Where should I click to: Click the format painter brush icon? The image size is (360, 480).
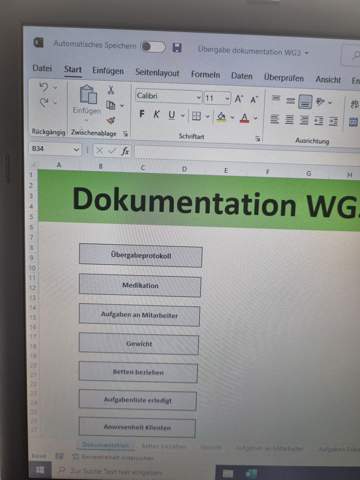[x=111, y=120]
